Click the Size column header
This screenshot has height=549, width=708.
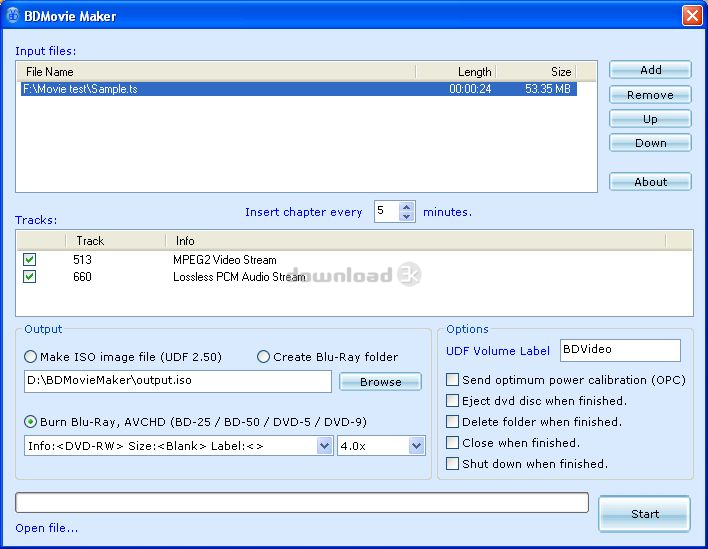[536, 71]
